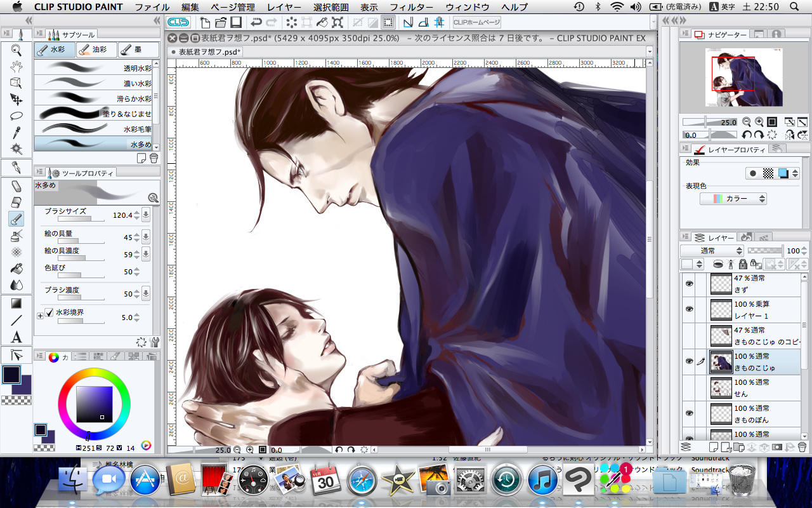
Task: Switch to 墨 sub tool tab
Action: coord(137,50)
